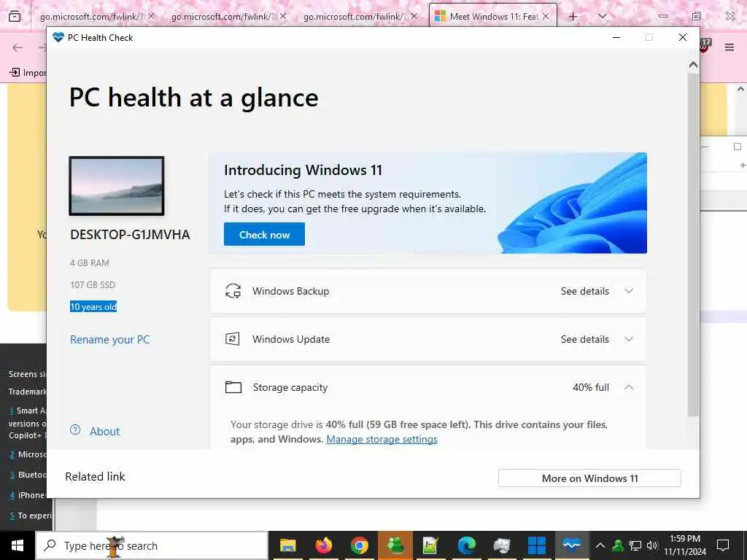Open the green people messenger taskbar app

coord(395,545)
